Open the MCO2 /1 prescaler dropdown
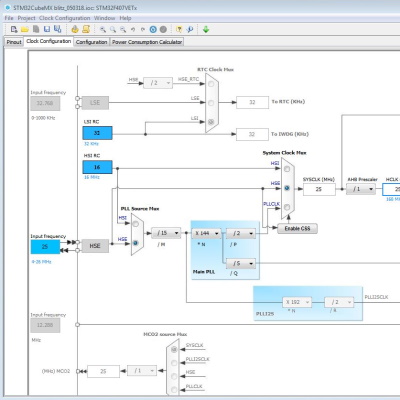 (142, 371)
